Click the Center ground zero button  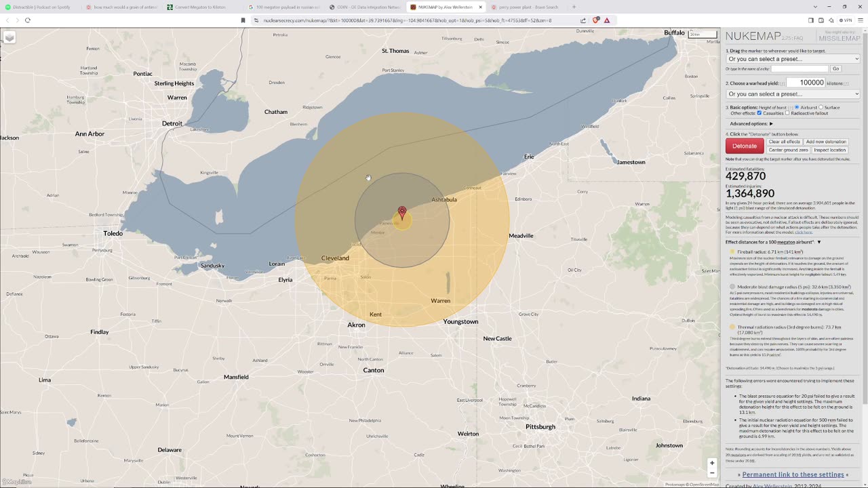(788, 150)
